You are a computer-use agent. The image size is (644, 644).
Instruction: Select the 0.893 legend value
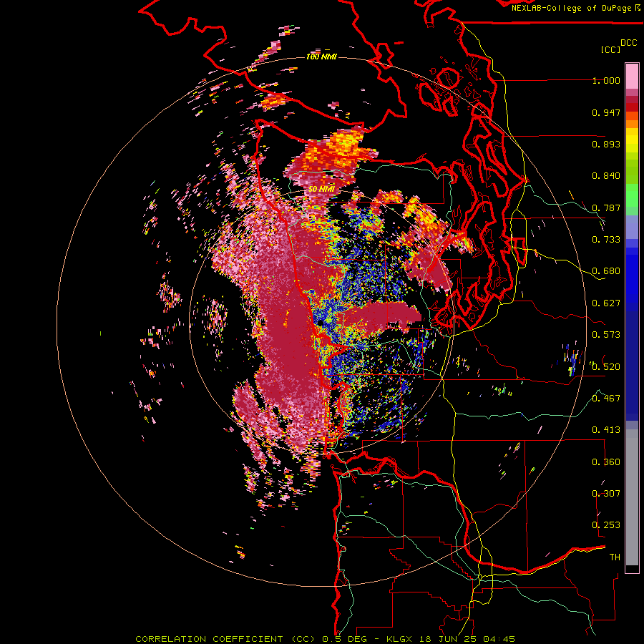pos(606,144)
